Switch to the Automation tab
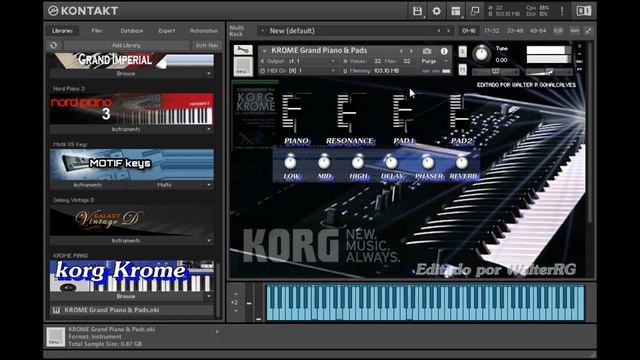 point(204,31)
